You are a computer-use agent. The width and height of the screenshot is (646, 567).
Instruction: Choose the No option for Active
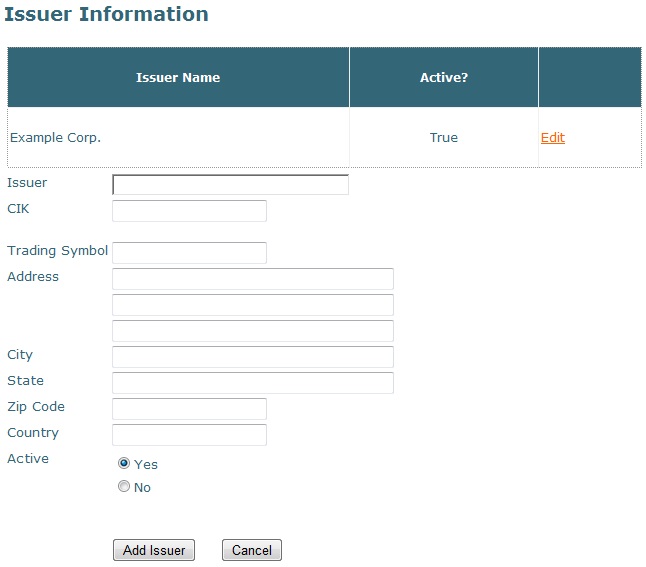point(124,487)
